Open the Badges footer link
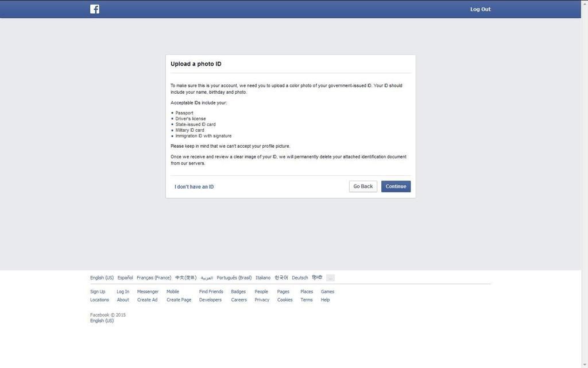This screenshot has width=588, height=368. [238, 292]
